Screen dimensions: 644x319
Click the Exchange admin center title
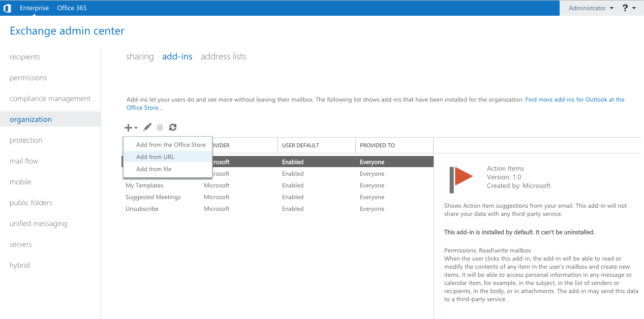point(67,31)
